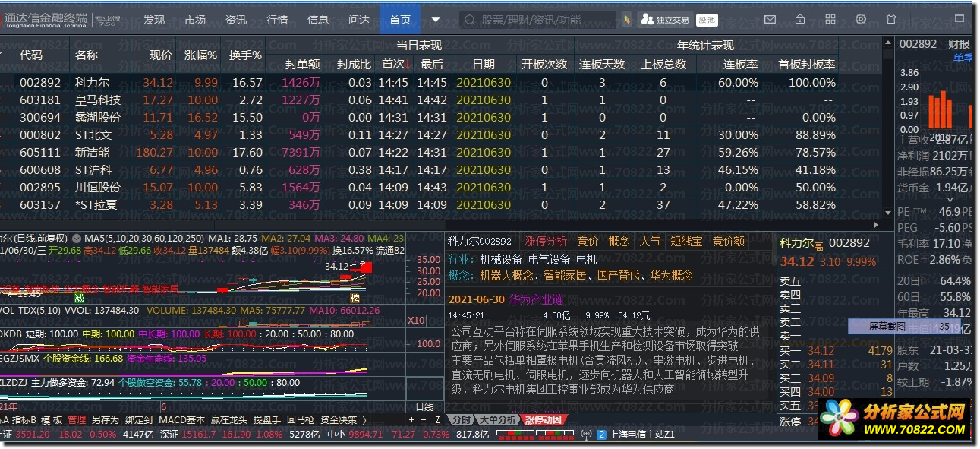Viewport: 980px width, 449px height.
Task: Open the 日线 period selector
Action: pyautogui.click(x=425, y=406)
